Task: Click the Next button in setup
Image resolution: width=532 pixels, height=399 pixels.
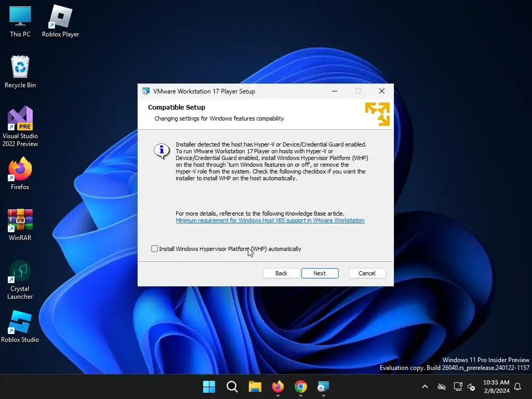Action: [320, 273]
